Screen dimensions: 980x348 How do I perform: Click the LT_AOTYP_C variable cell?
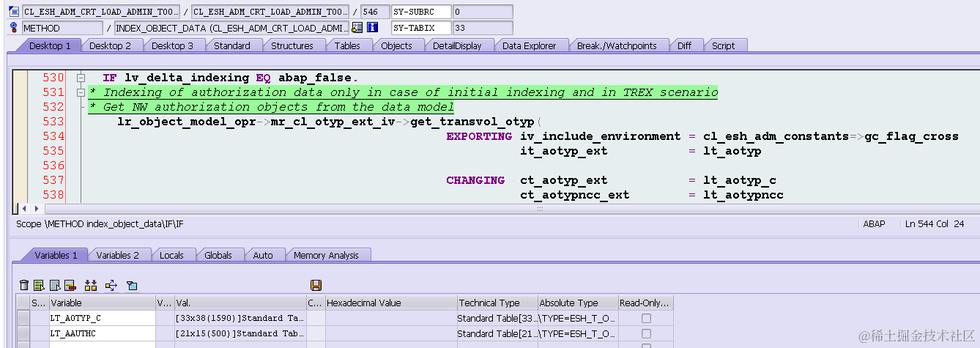pos(102,318)
